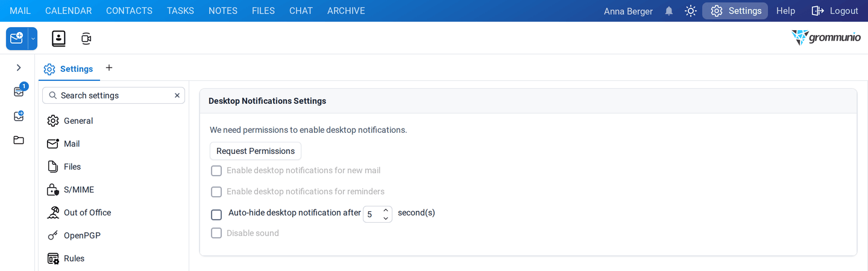The width and height of the screenshot is (868, 271).
Task: Switch to MAIL in top navigation
Action: click(x=20, y=11)
